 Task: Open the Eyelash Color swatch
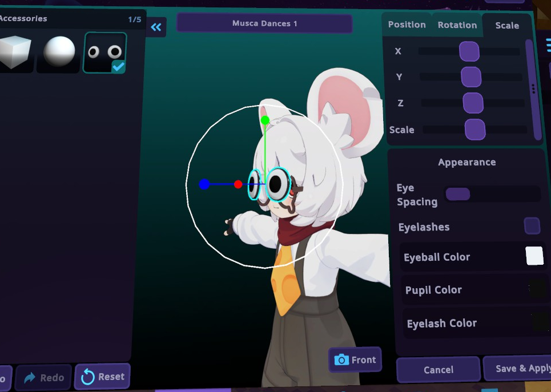click(540, 321)
